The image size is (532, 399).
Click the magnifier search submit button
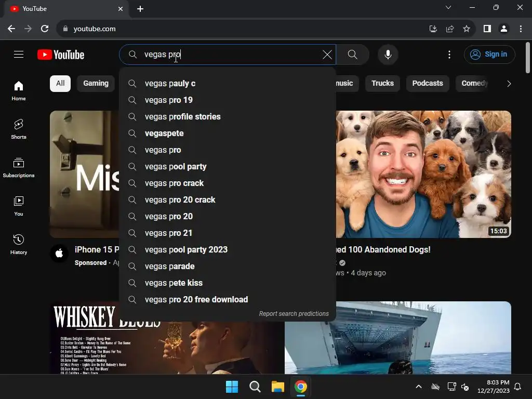[353, 54]
